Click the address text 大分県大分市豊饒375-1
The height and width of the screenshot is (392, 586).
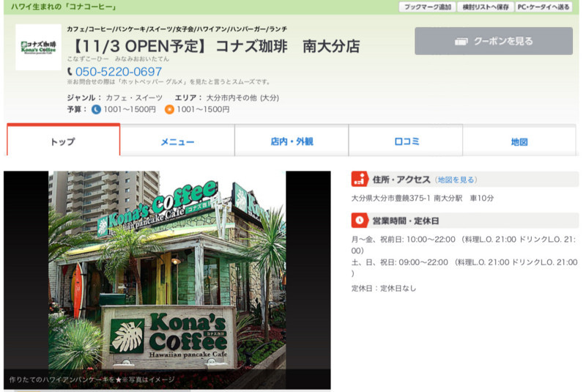point(390,198)
